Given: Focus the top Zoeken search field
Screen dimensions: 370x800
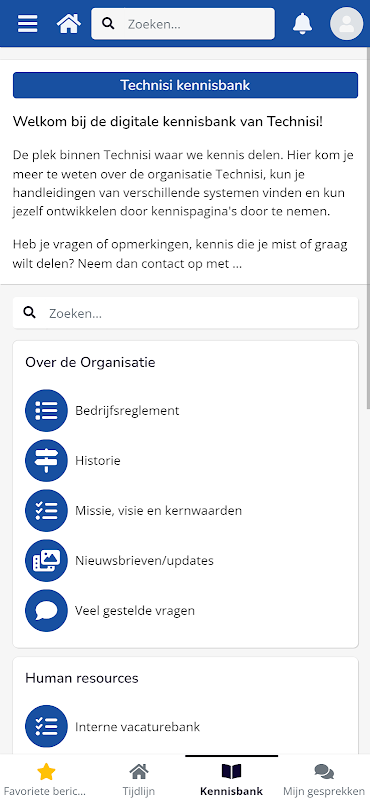Looking at the screenshot, I should coord(183,23).
